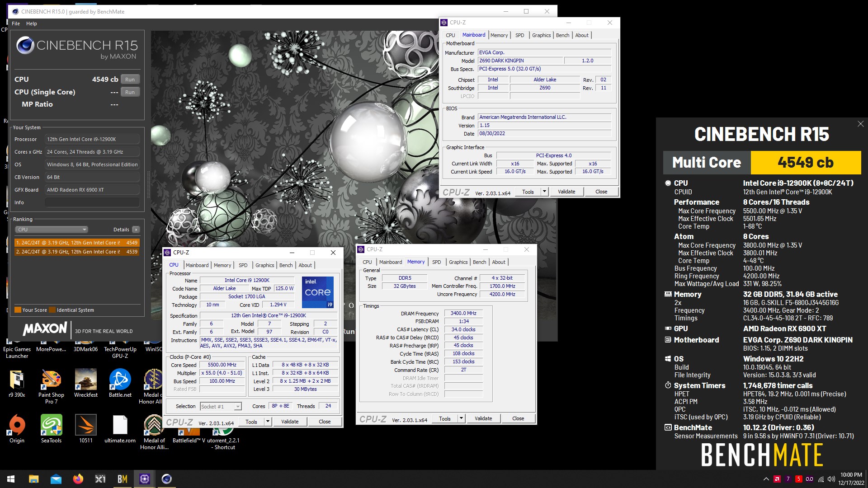Switch to Mainboard tab in CPU-Z CPU window
Viewport: 868px width, 488px height.
pos(197,265)
